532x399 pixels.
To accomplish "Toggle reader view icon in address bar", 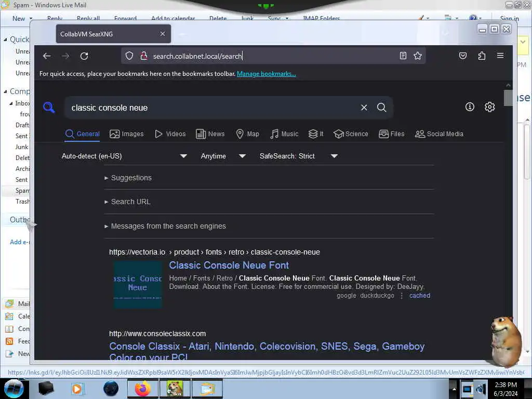I will click(403, 56).
